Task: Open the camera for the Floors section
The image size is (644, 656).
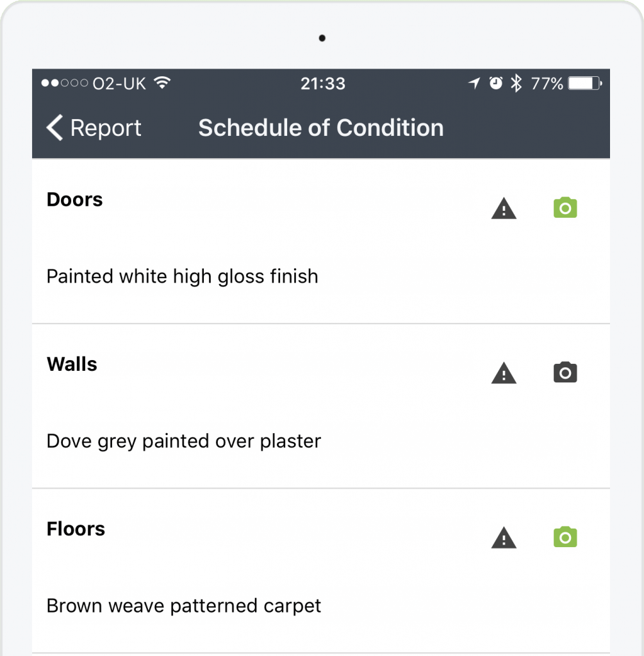Action: pos(565,537)
